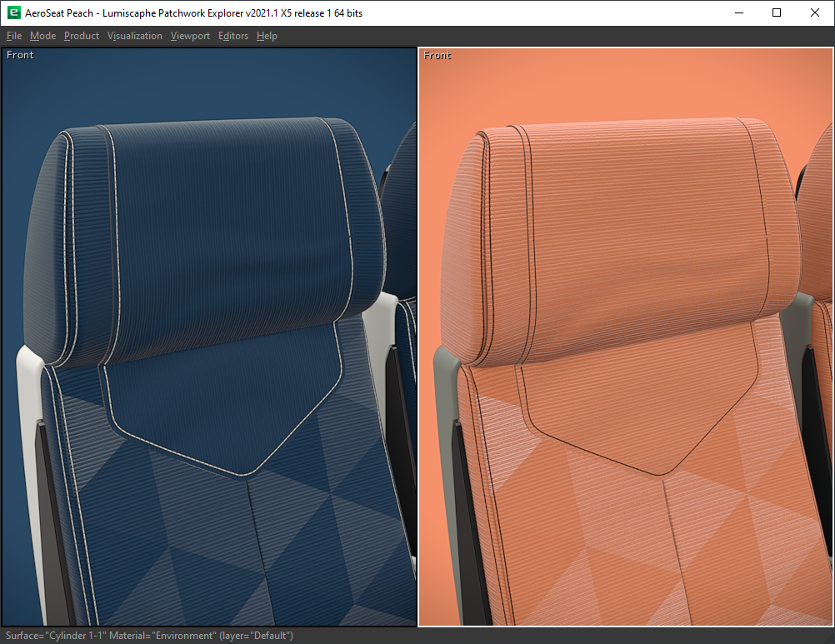835x644 pixels.
Task: Open the Viewport menu
Action: 190,36
